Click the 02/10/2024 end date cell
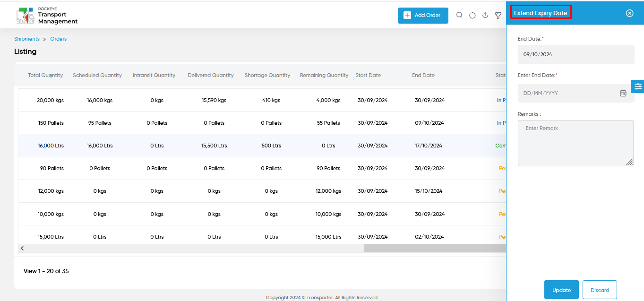The image size is (644, 301). click(x=429, y=237)
